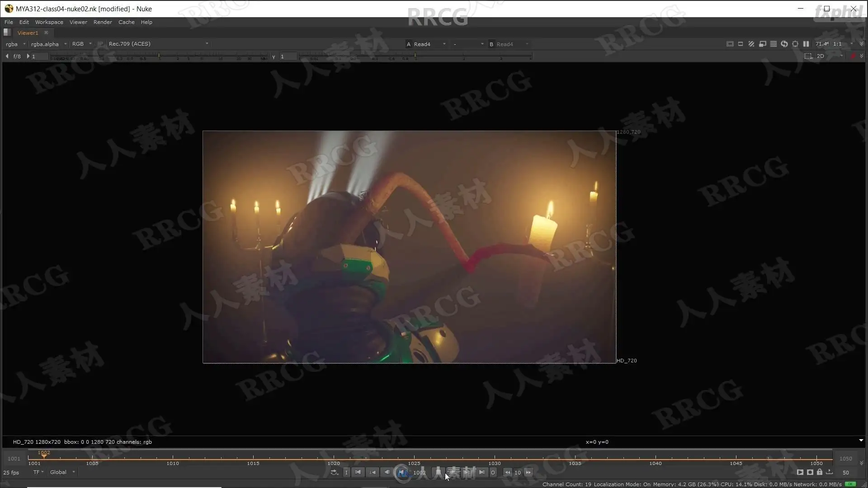The height and width of the screenshot is (488, 868).
Task: Open the Global frame range dropdown
Action: pos(62,472)
